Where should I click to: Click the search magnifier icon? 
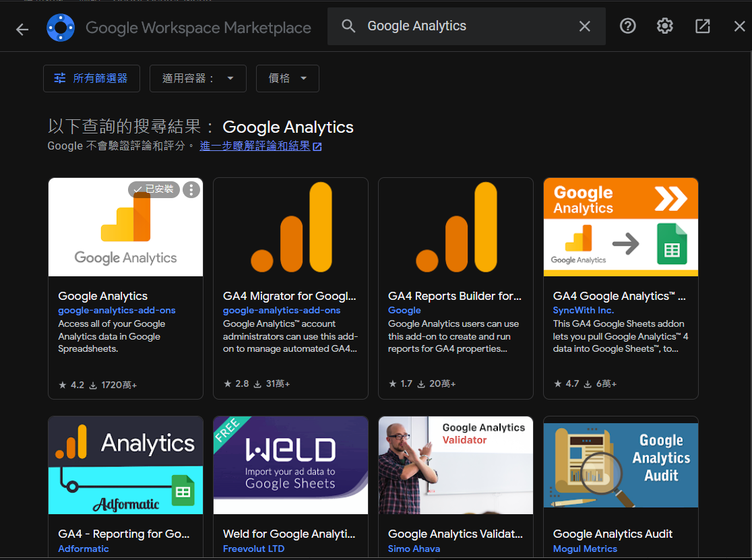pyautogui.click(x=348, y=26)
